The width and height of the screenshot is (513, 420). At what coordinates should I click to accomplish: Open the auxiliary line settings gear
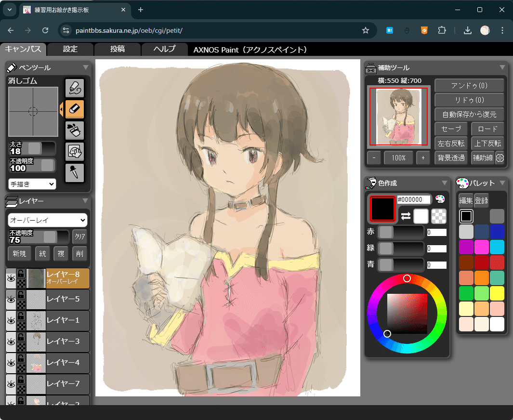click(x=500, y=158)
